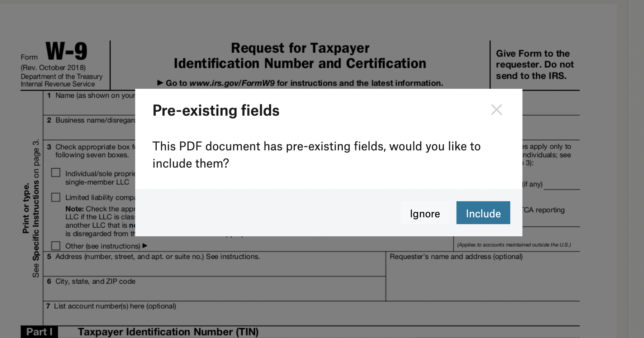Viewport: 644px width, 338px height.
Task: Check the Other (see instructions) box
Action: [56, 246]
